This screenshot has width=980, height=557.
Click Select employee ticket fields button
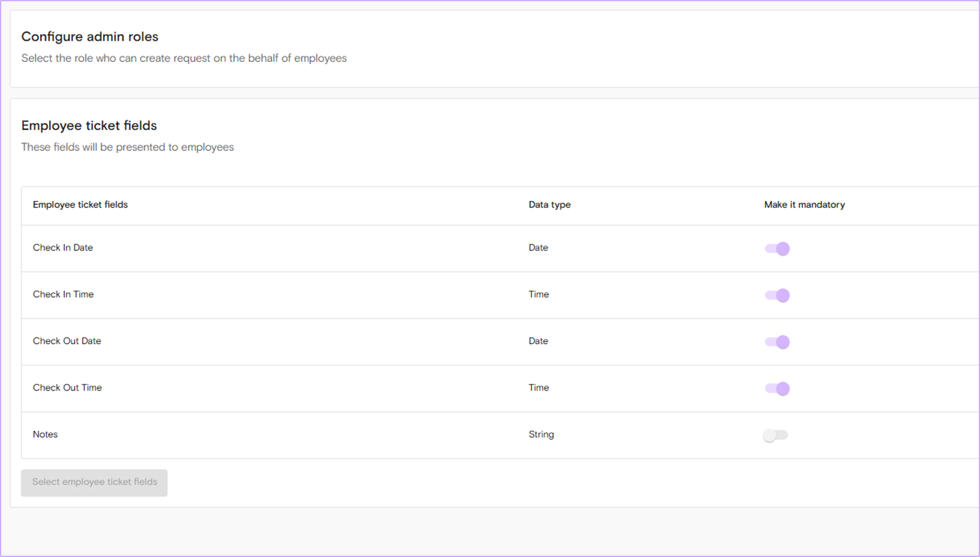94,482
